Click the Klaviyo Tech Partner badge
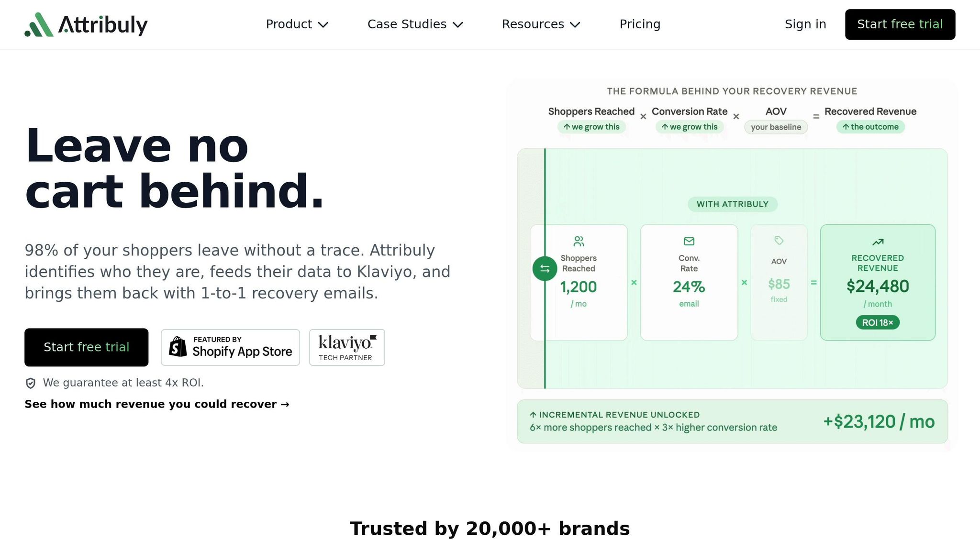 347,347
